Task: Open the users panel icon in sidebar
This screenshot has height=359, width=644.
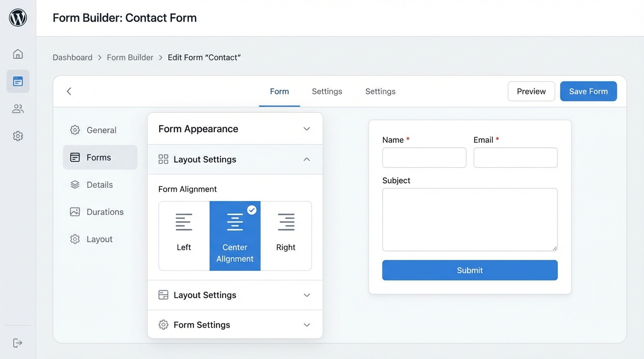Action: pyautogui.click(x=17, y=108)
